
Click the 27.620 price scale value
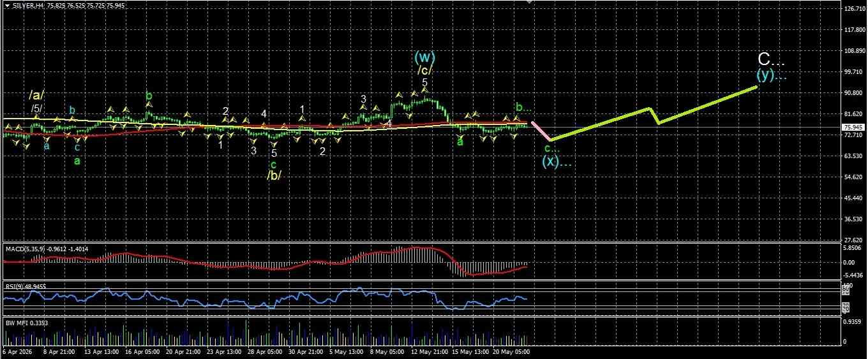pos(854,240)
